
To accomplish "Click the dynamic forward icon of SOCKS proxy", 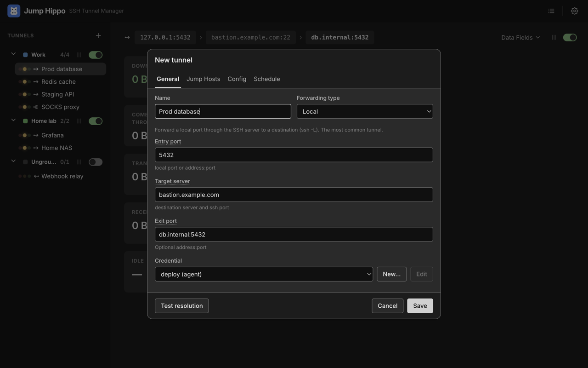I will point(36,107).
